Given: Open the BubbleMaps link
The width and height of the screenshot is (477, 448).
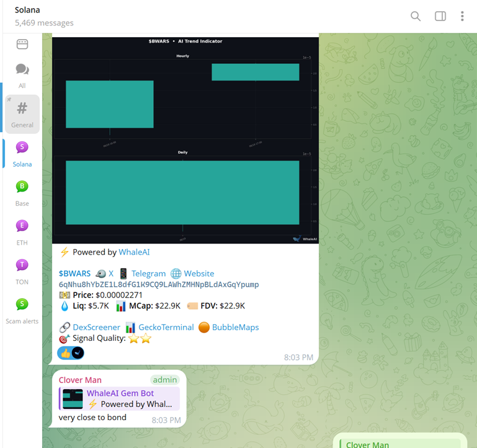Looking at the screenshot, I should pos(236,327).
